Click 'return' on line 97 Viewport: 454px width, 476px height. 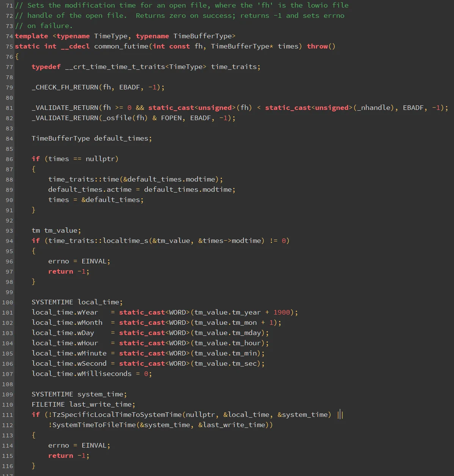click(61, 271)
